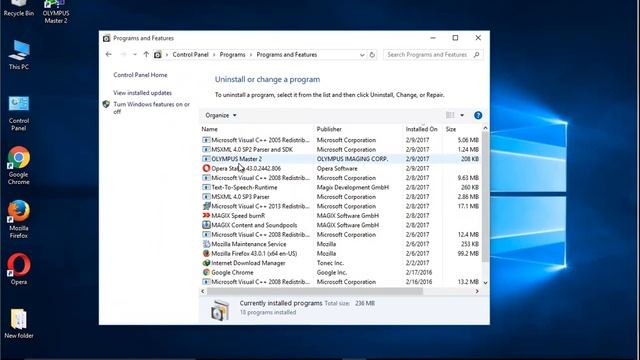Screen dimensions: 640x360
Task: Open the Control Panel Home link
Action: (x=140, y=75)
